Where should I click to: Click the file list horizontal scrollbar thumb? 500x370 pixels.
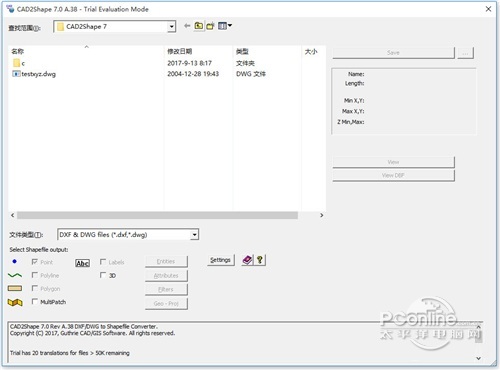157,215
